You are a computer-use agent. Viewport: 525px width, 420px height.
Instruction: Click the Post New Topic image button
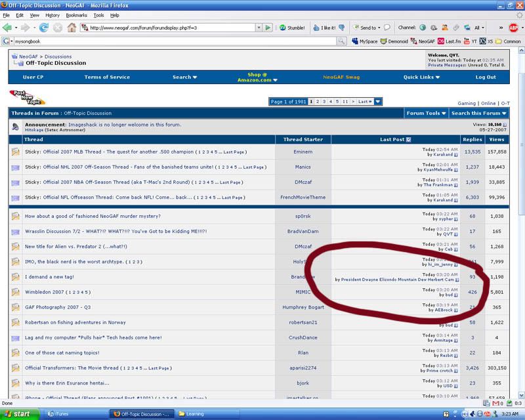click(x=27, y=97)
